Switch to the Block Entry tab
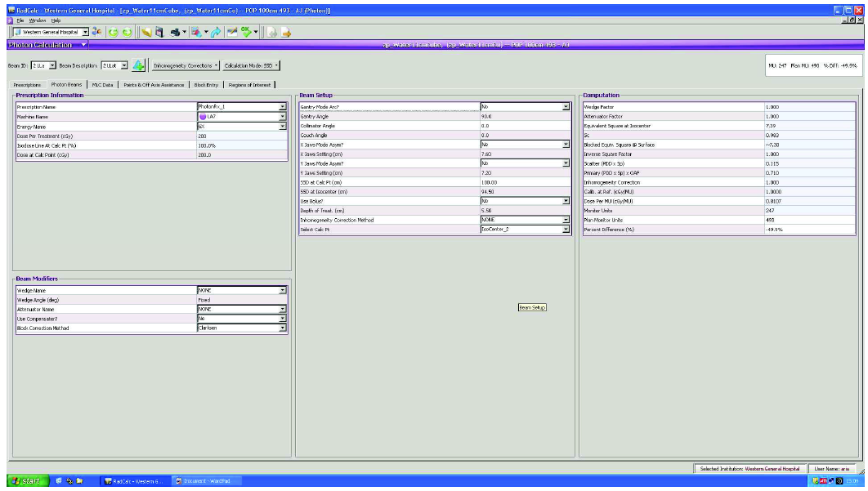This screenshot has height=491, width=868. coord(206,85)
